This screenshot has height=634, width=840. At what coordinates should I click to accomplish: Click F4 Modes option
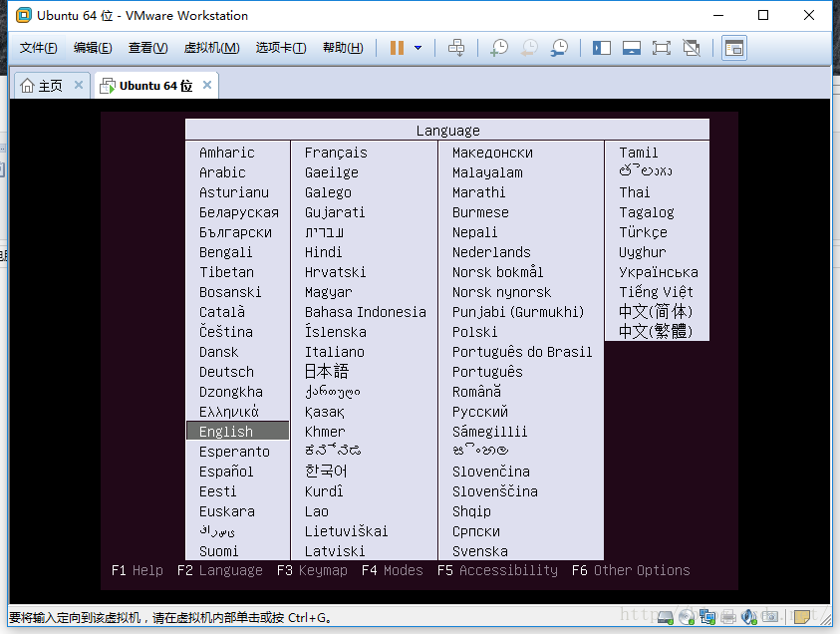tap(393, 570)
